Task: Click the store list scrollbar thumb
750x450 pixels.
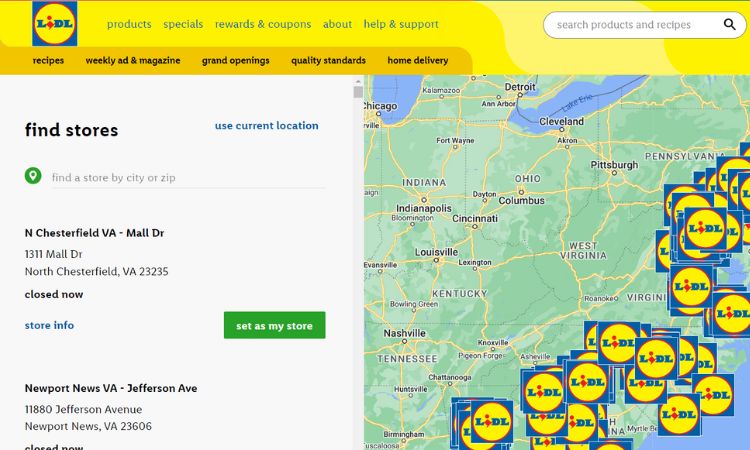Action: (x=358, y=92)
